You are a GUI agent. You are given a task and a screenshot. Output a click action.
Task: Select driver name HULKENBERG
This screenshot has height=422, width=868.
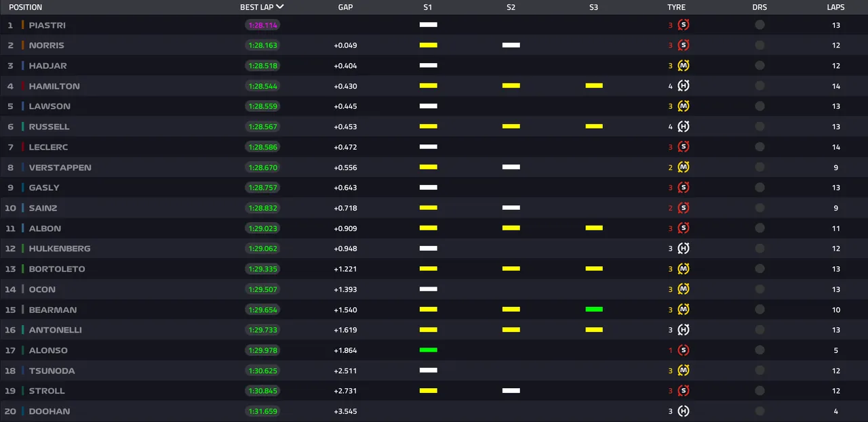pyautogui.click(x=60, y=249)
